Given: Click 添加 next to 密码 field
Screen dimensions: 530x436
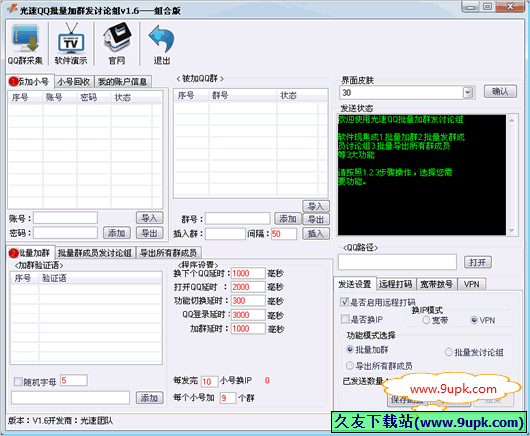Looking at the screenshot, I should (117, 233).
